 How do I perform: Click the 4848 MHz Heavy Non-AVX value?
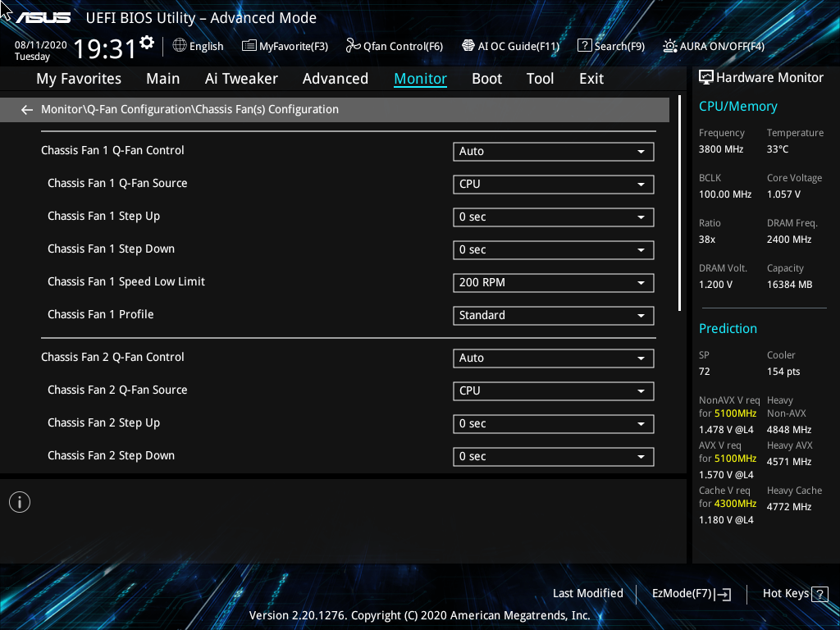pyautogui.click(x=788, y=430)
